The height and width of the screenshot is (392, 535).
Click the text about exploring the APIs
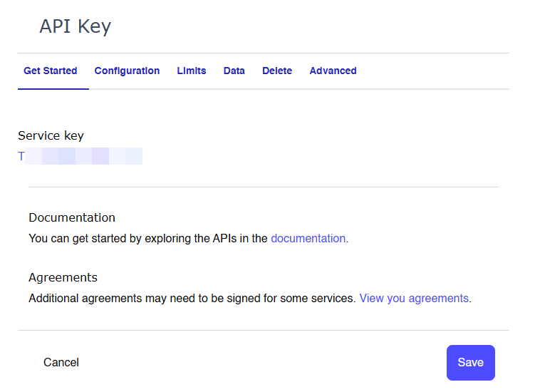click(148, 239)
